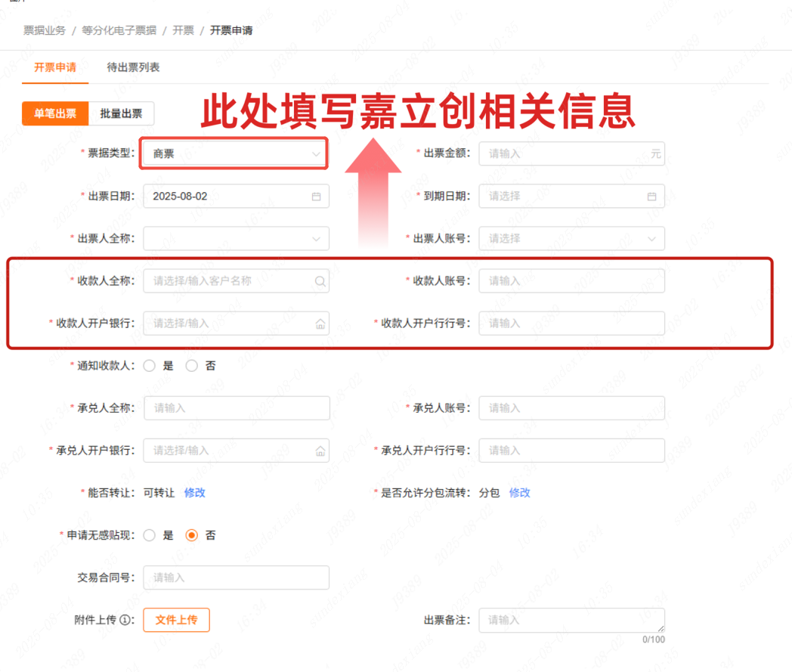
Task: Click info icon beside 附件上传
Action: click(126, 620)
